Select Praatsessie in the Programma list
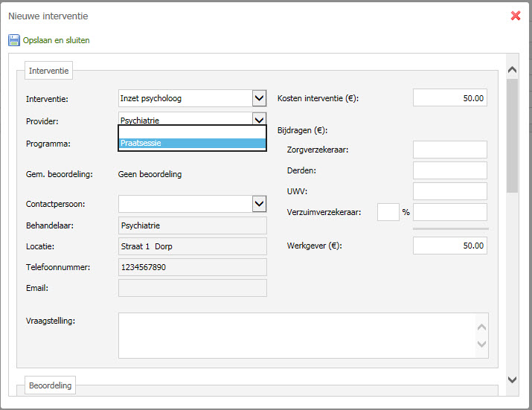532x410 pixels. pyautogui.click(x=193, y=143)
